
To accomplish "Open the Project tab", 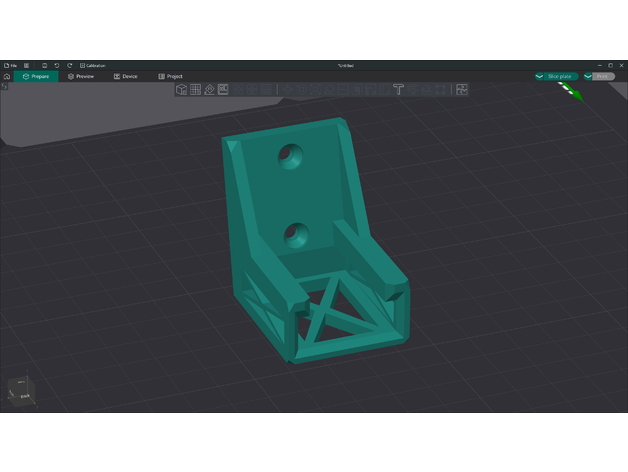I will pyautogui.click(x=170, y=76).
